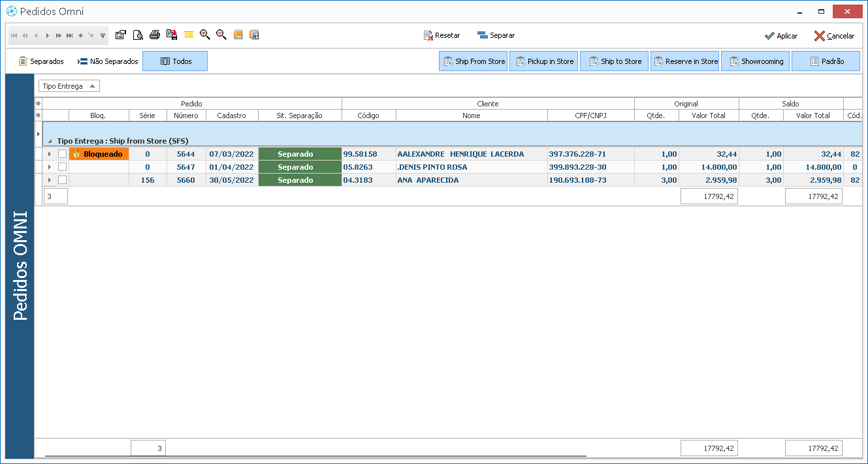Go to first record navigator arrow
Image resolution: width=868 pixels, height=464 pixels.
click(x=14, y=35)
